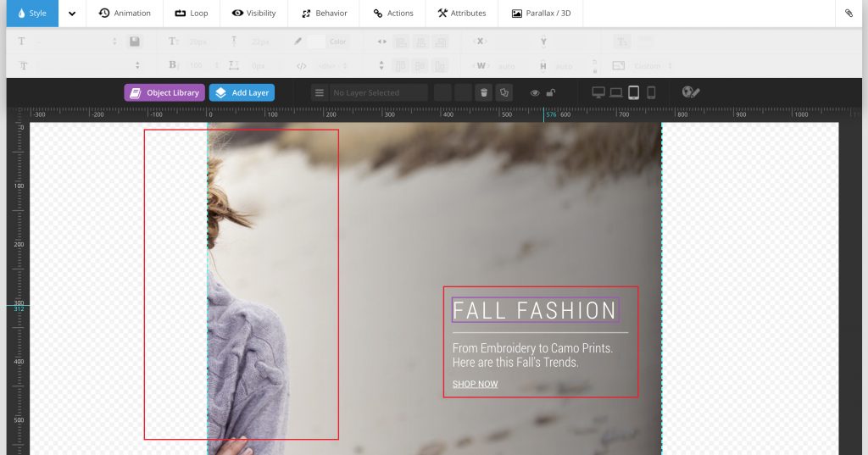
Task: Open the No Layer Selected dropdown
Action: 378,93
